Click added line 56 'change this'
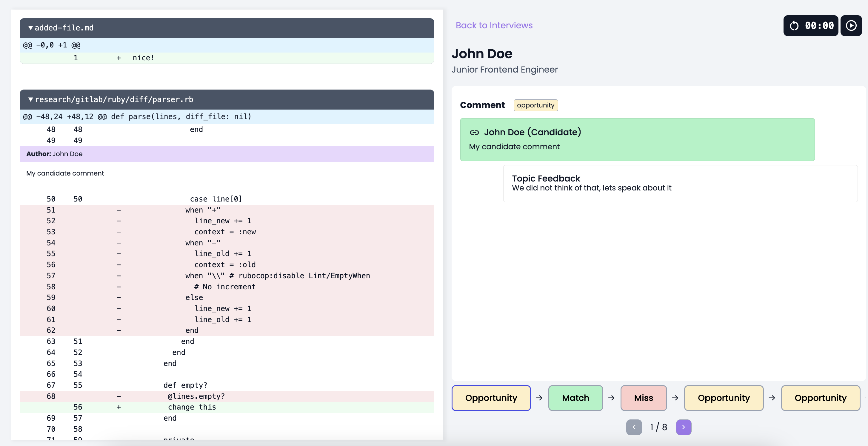Image resolution: width=868 pixels, height=446 pixels. [227, 407]
